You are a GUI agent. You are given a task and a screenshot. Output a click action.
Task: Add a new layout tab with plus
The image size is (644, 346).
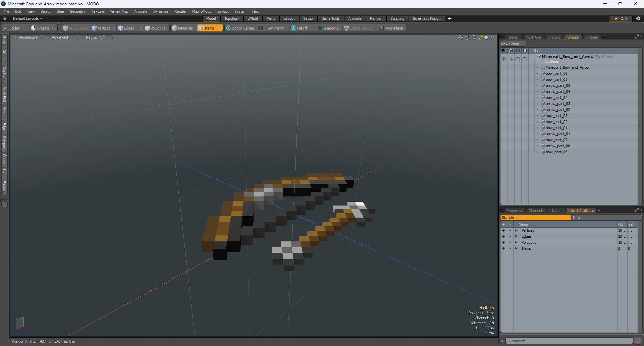point(450,18)
